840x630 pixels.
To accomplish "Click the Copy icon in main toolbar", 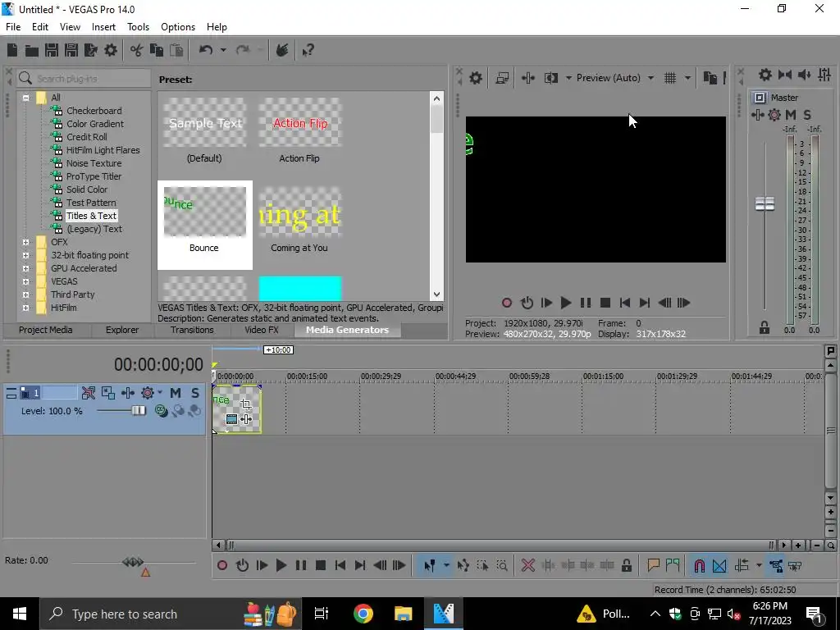I will (x=157, y=50).
